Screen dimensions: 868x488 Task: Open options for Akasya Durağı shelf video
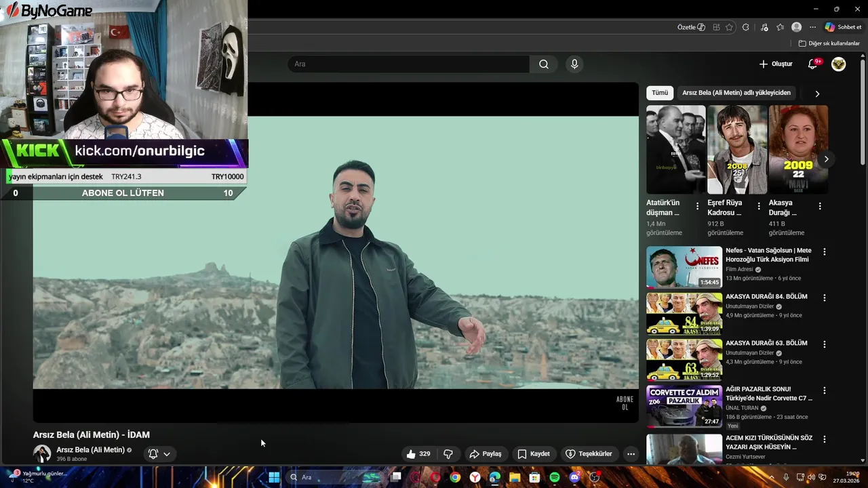(820, 206)
